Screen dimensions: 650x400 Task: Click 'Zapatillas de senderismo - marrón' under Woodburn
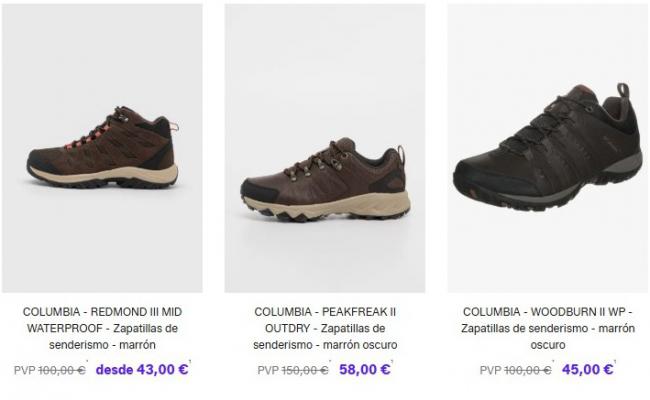548,328
